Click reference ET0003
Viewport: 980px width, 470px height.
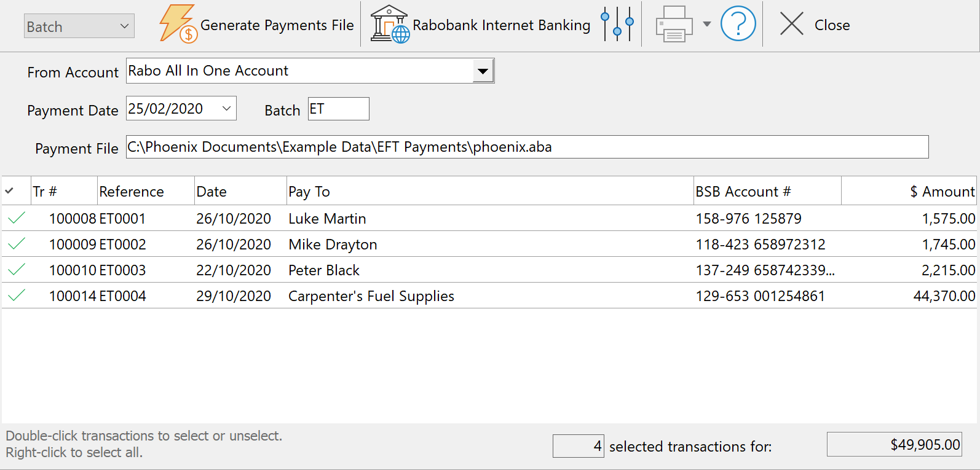click(x=122, y=270)
